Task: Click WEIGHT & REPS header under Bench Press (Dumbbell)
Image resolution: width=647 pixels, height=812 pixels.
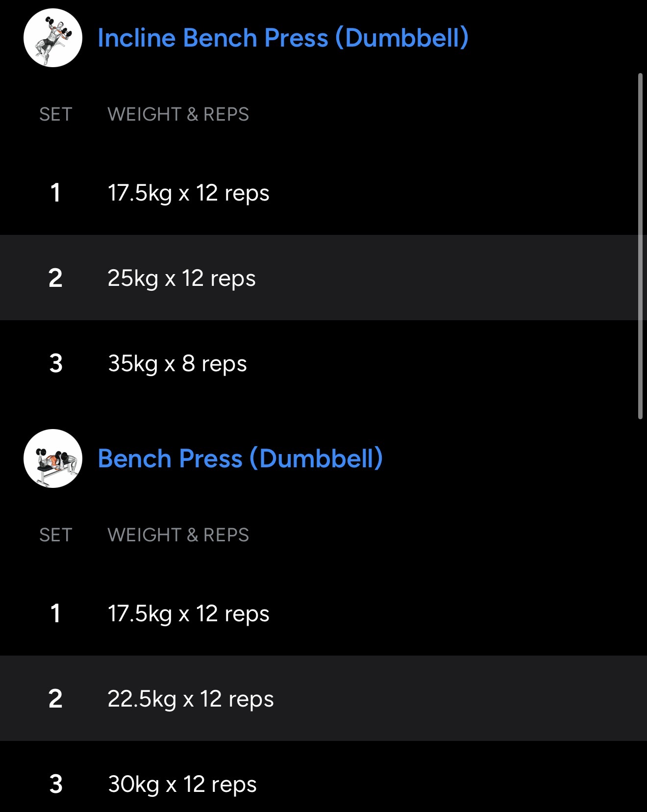Action: tap(178, 535)
